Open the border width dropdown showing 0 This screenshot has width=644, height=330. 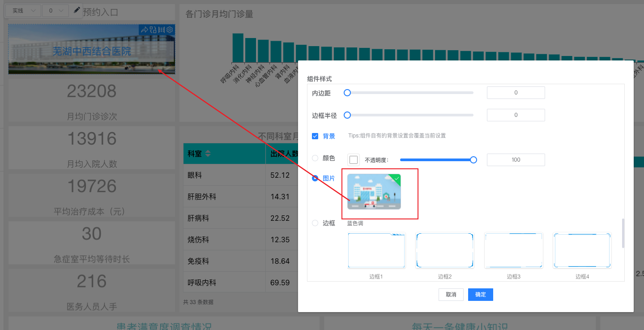pos(55,11)
